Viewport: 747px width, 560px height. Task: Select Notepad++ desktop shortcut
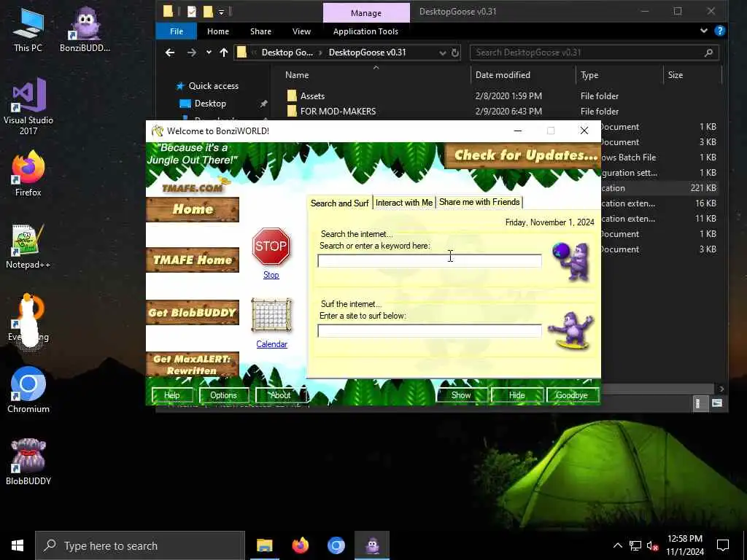pyautogui.click(x=28, y=246)
